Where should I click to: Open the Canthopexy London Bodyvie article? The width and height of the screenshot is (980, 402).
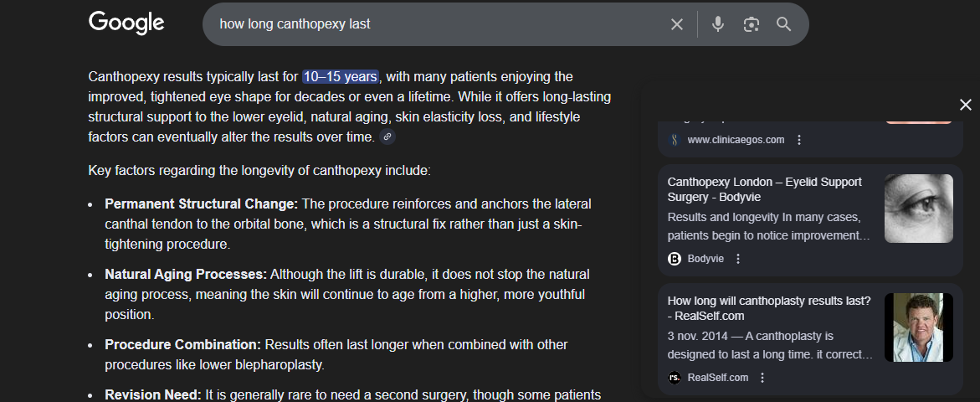[764, 188]
